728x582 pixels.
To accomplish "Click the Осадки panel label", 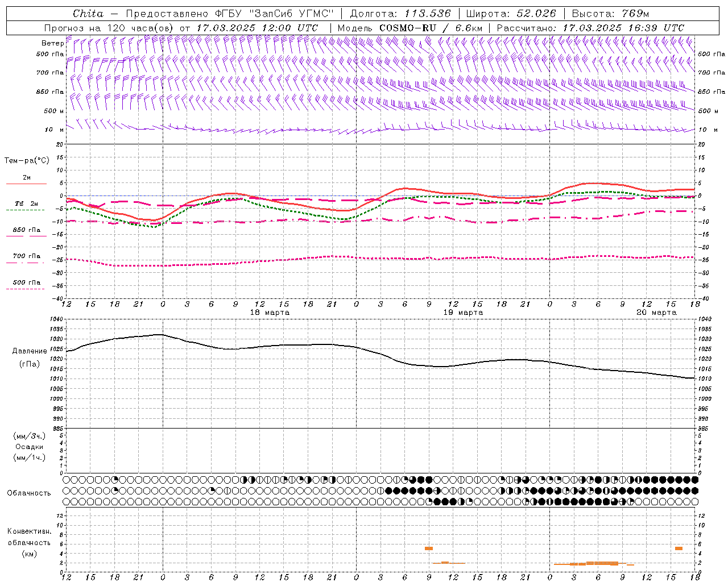I will coord(30,447).
